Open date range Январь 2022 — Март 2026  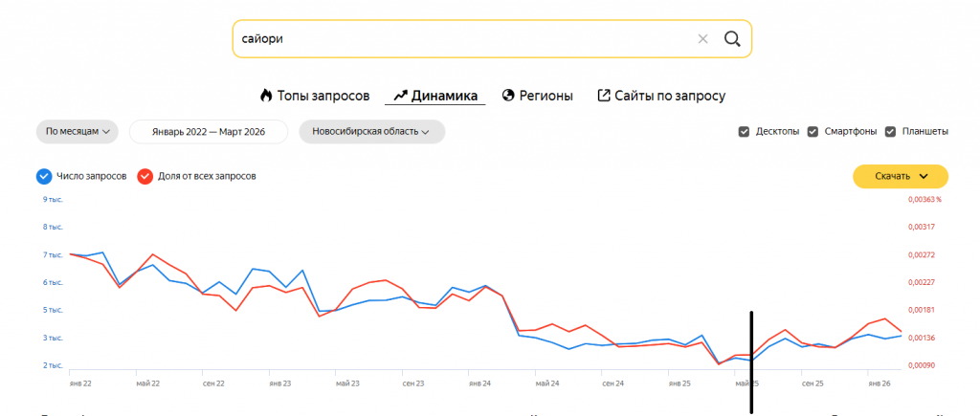point(209,132)
